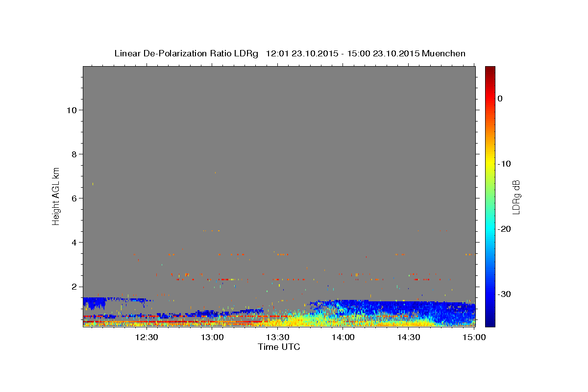
Task: Click the end time '15:00 23.10.2015' in the title
Action: 383,53
